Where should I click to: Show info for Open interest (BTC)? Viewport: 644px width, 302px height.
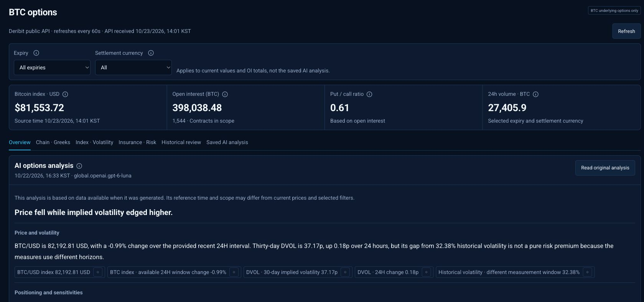tap(225, 94)
